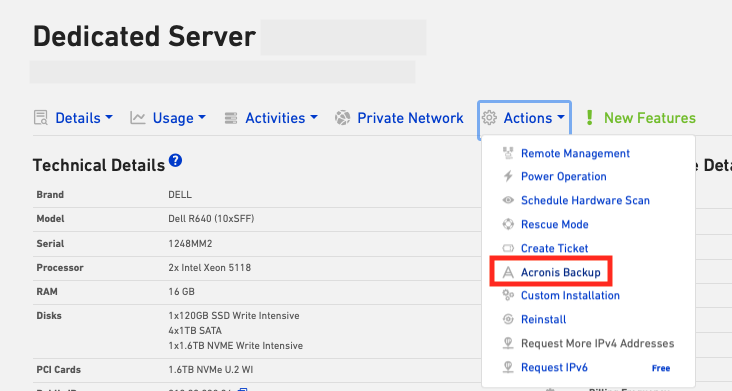The image size is (732, 391).
Task: Click the Serial row label
Action: pyautogui.click(x=50, y=244)
